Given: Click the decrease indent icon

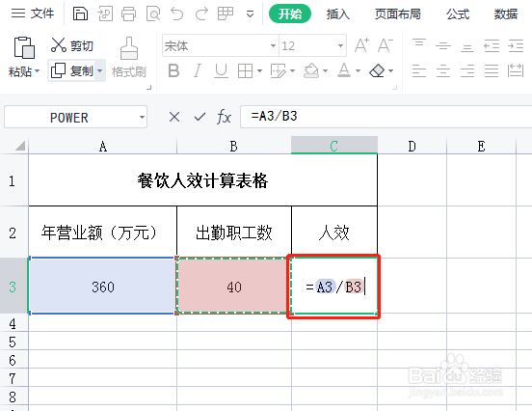Looking at the screenshot, I should click(492, 45).
